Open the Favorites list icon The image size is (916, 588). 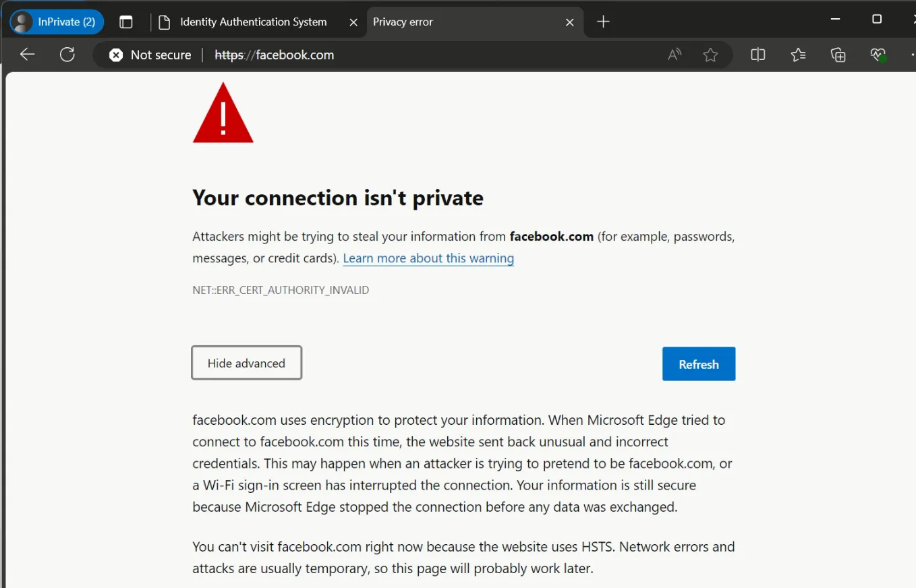coord(799,55)
